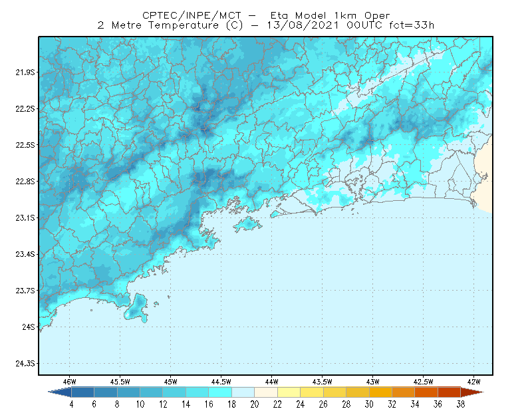The width and height of the screenshot is (532, 411).
Task: Click the 22.5S latitude label
Action: pos(25,145)
